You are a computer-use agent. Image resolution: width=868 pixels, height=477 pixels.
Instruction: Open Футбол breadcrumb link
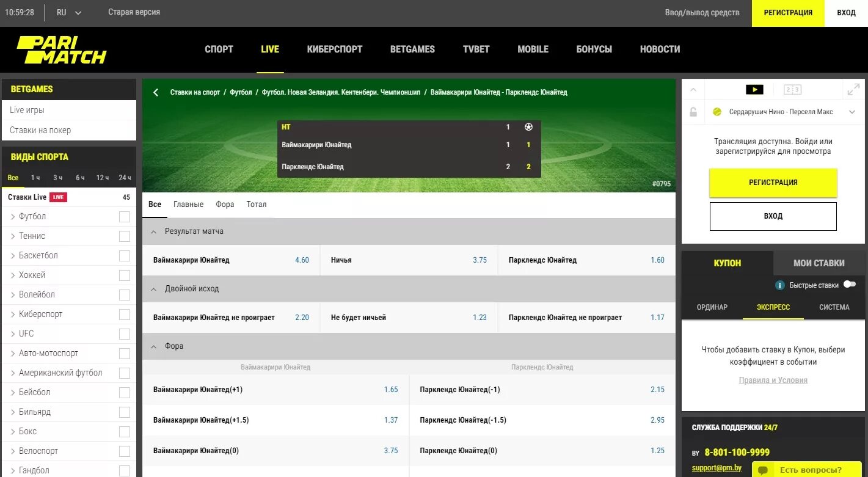click(241, 92)
